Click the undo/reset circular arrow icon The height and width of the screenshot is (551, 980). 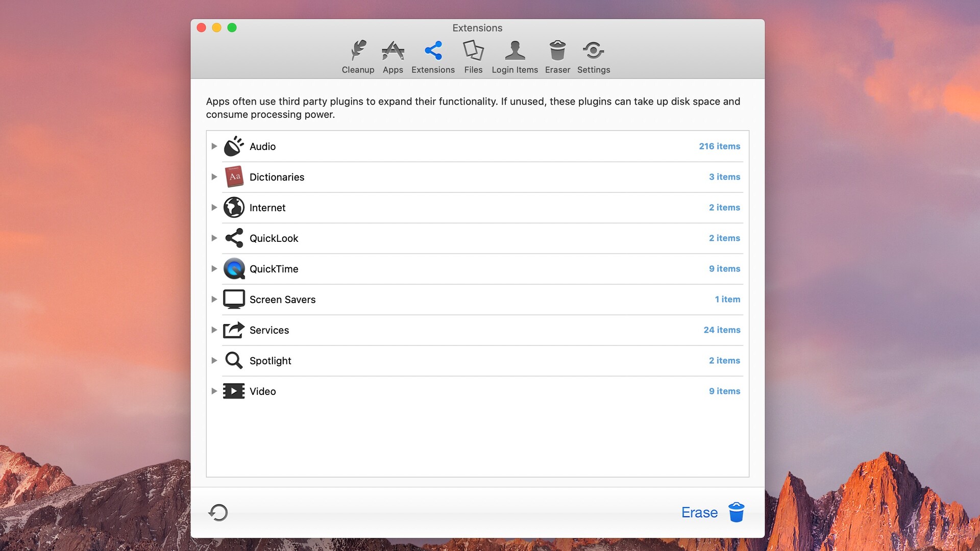coord(219,513)
